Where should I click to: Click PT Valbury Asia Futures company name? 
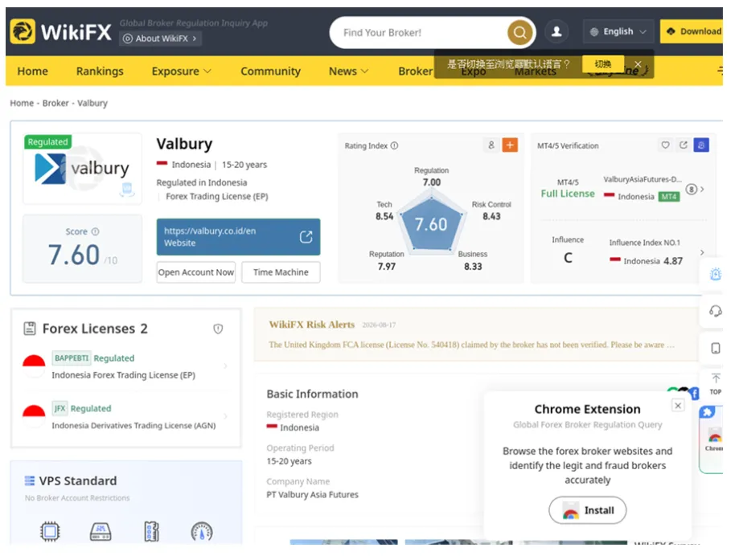(x=313, y=495)
